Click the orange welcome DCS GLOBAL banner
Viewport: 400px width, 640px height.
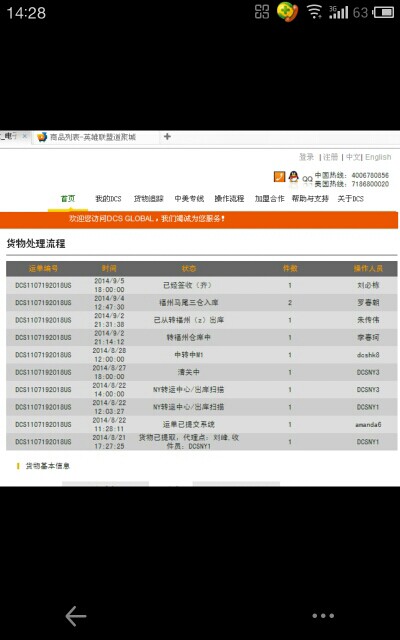(199, 220)
